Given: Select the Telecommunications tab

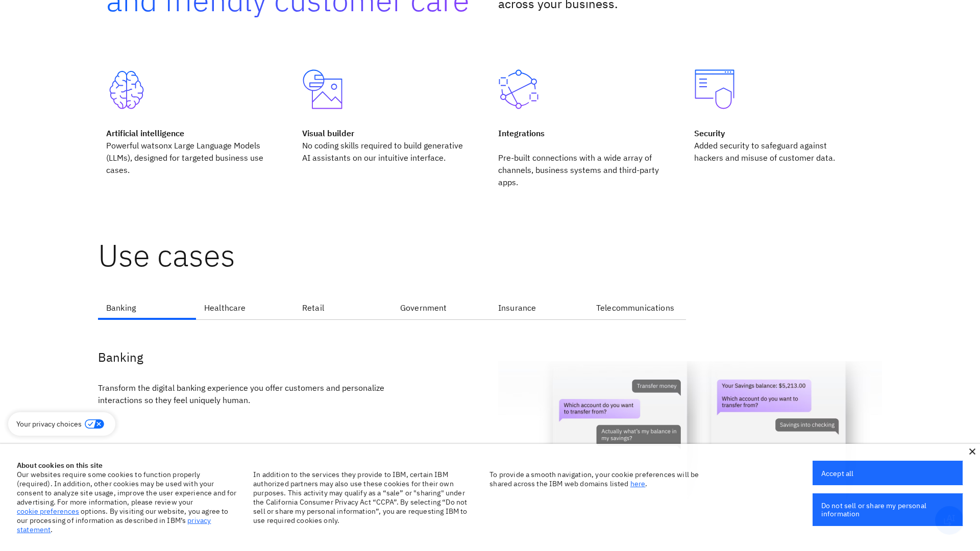Looking at the screenshot, I should pyautogui.click(x=635, y=308).
